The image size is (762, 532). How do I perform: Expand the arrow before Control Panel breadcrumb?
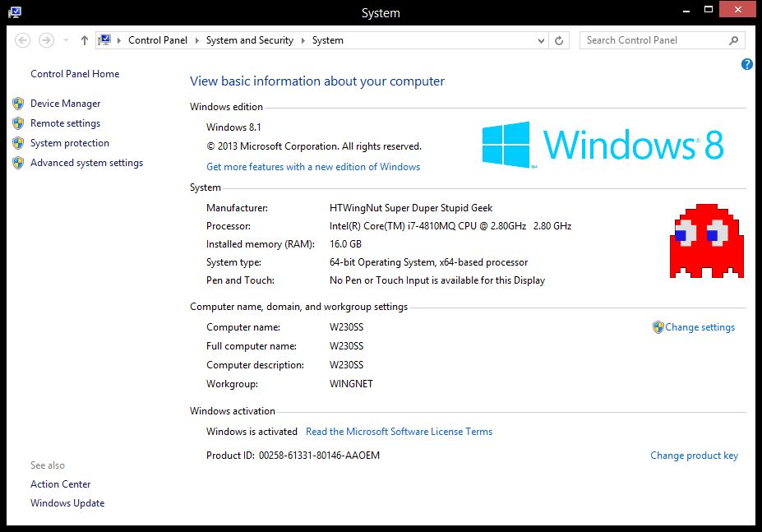pos(119,40)
